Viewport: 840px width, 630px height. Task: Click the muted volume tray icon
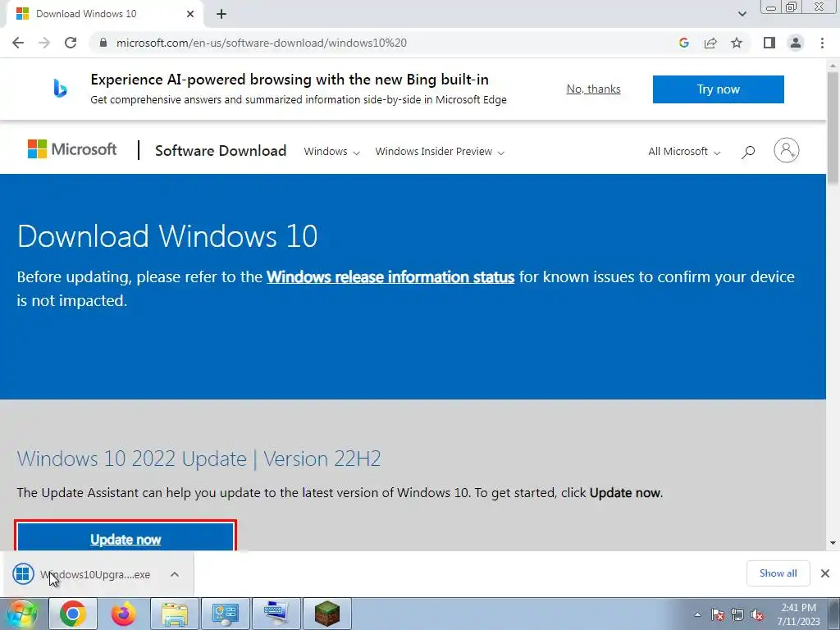(x=757, y=614)
